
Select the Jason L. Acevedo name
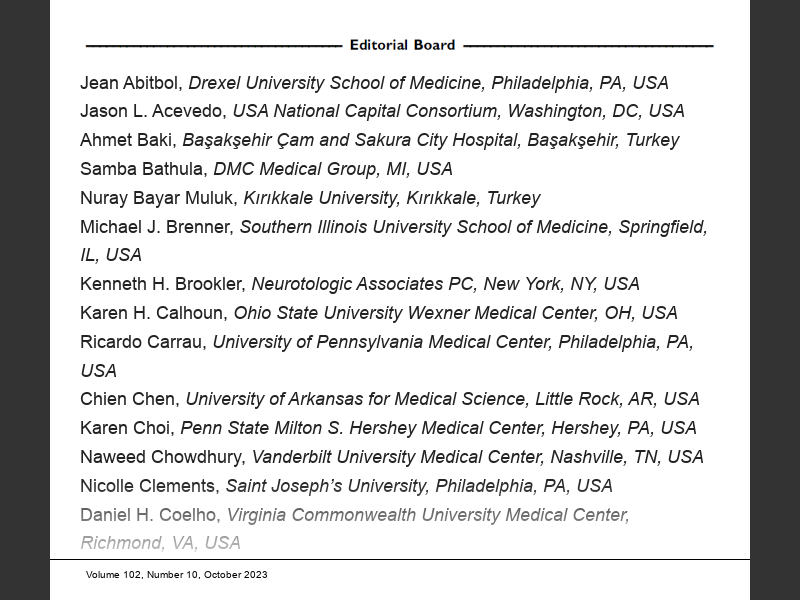pyautogui.click(x=151, y=111)
